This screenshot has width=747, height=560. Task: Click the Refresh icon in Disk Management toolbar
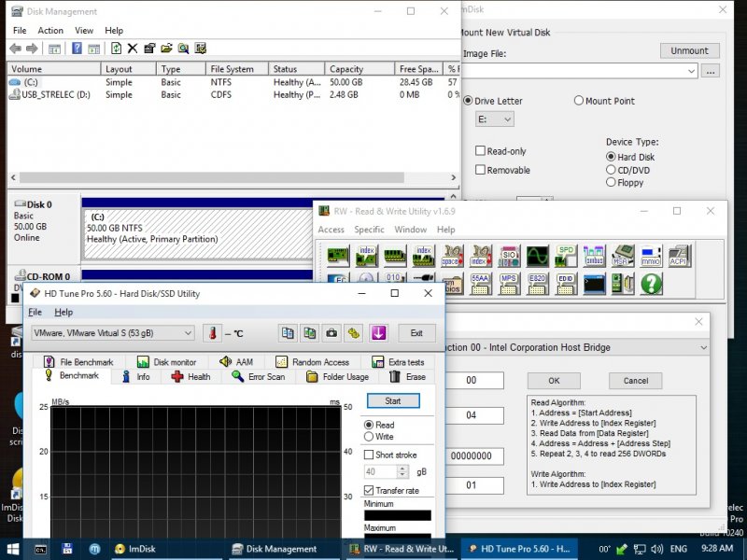(116, 49)
